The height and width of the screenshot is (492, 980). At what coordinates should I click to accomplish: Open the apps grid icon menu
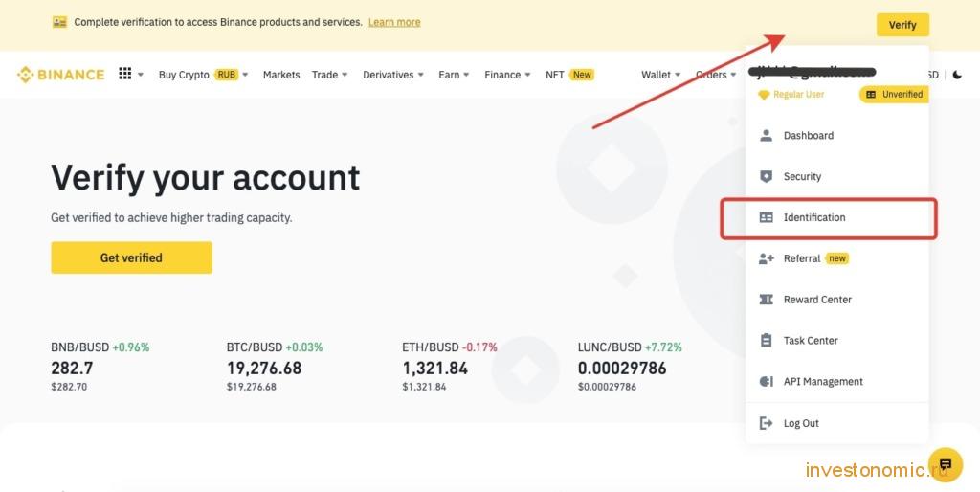[125, 74]
